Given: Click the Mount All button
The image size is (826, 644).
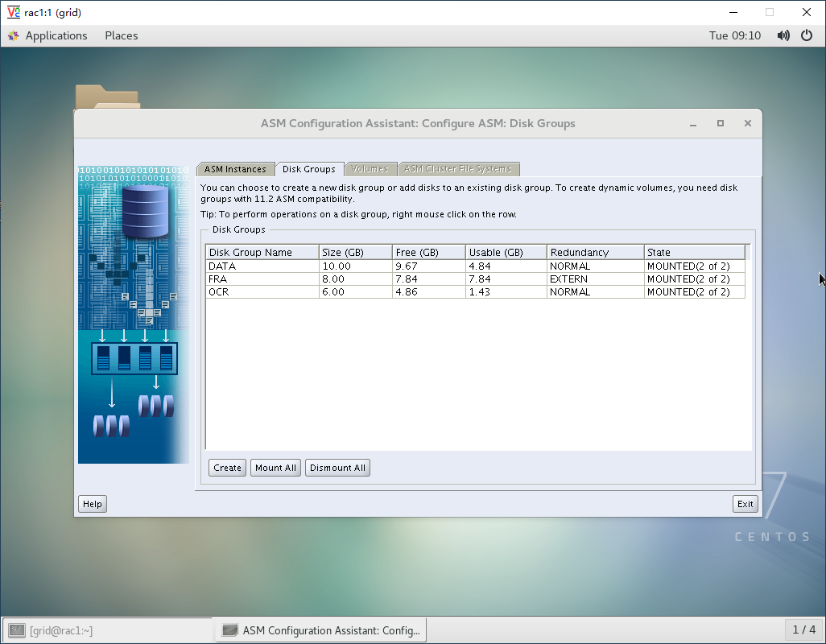Looking at the screenshot, I should point(275,468).
